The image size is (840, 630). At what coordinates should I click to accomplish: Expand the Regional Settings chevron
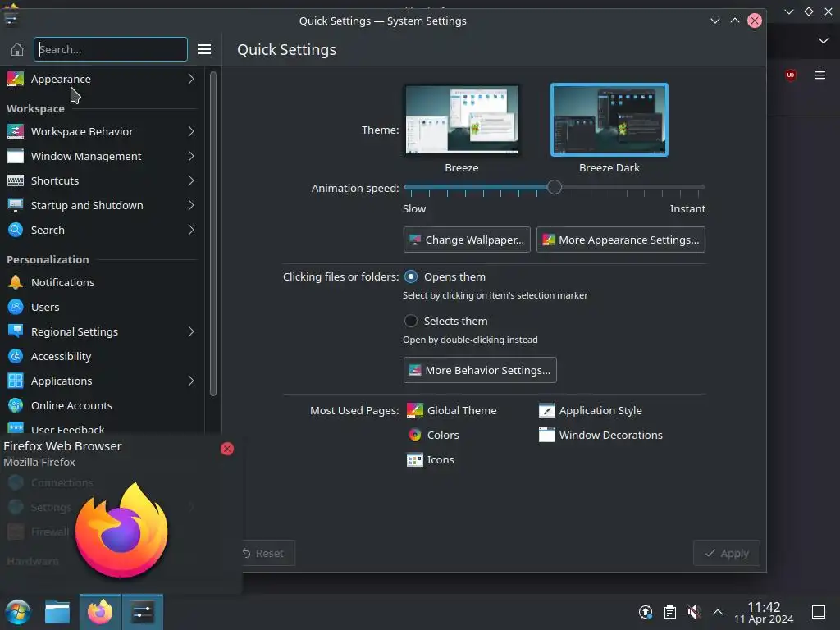click(191, 331)
